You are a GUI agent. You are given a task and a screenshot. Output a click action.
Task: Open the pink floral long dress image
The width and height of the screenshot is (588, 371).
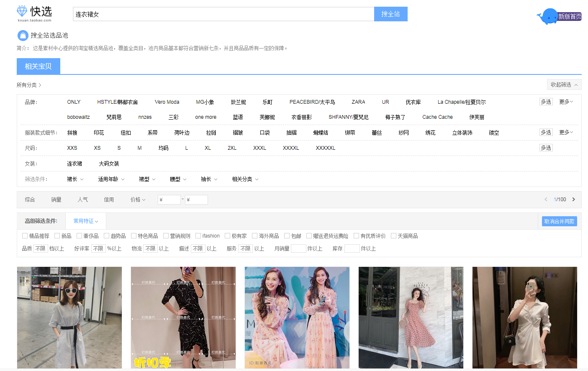(x=297, y=317)
